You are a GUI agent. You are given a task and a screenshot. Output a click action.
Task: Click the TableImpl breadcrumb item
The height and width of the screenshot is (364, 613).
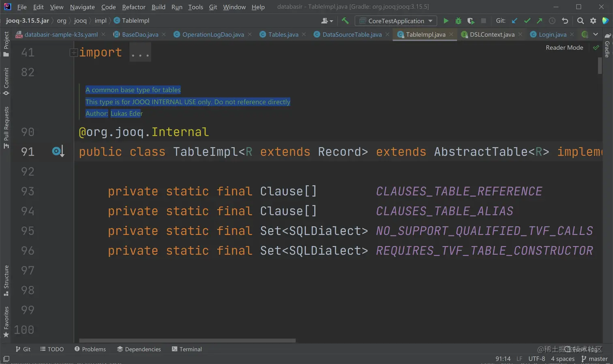pos(131,21)
